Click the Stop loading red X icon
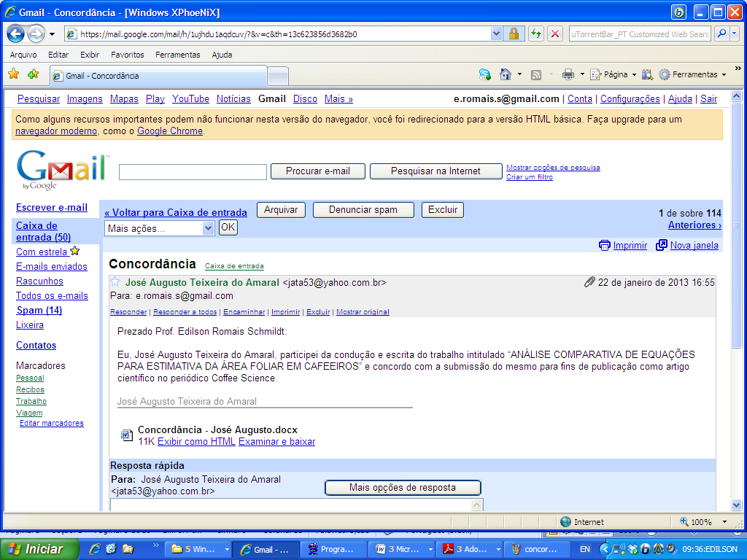Viewport: 747px width, 560px height. click(555, 34)
